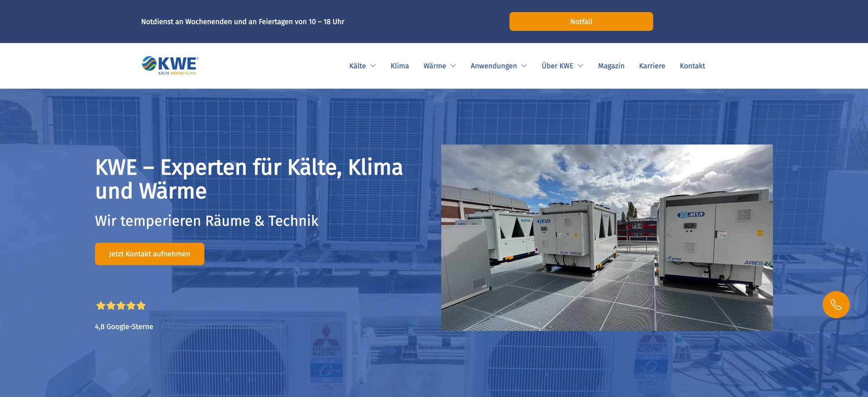The height and width of the screenshot is (397, 868).
Task: Expand the Über KWE dropdown chevron
Action: (580, 66)
